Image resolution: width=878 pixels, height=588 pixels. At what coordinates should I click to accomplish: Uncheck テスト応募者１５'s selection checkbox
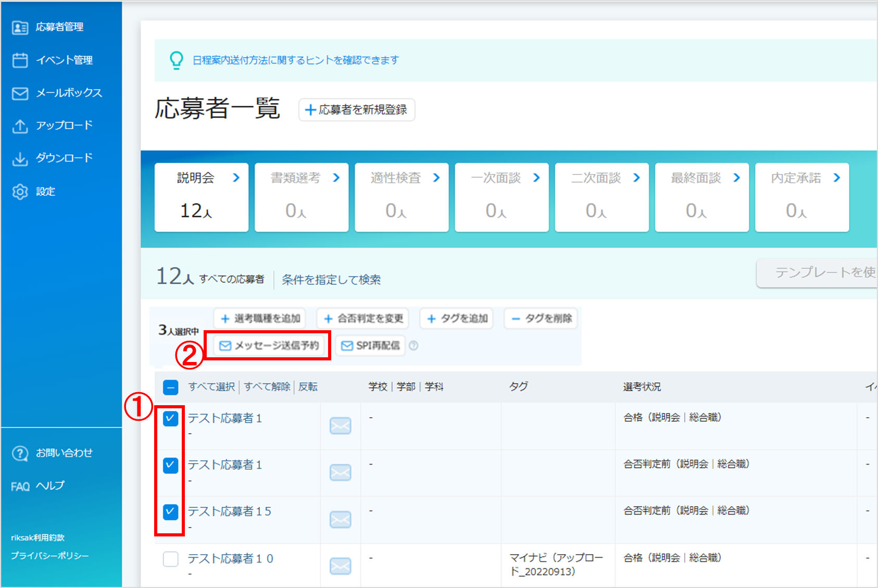click(170, 512)
